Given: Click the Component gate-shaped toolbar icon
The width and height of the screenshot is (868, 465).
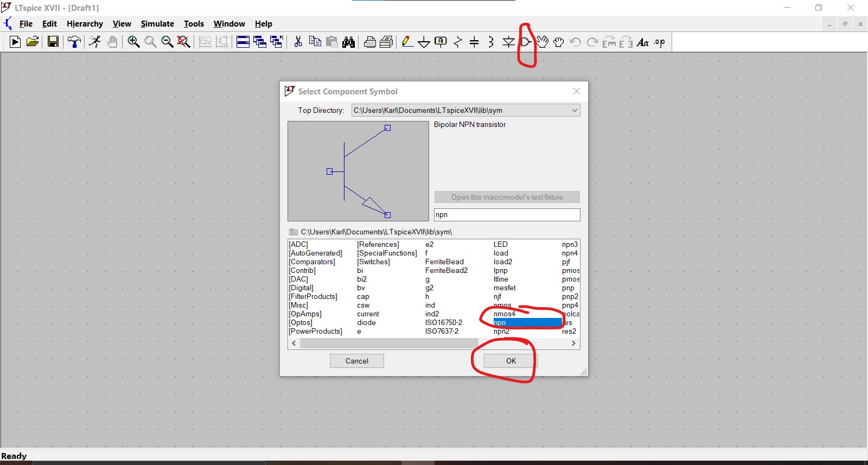Looking at the screenshot, I should (x=525, y=42).
